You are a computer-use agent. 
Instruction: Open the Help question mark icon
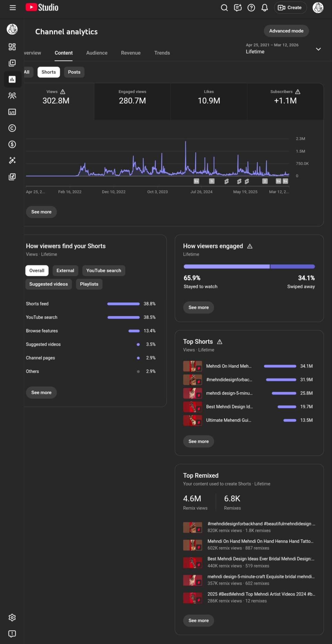(251, 8)
